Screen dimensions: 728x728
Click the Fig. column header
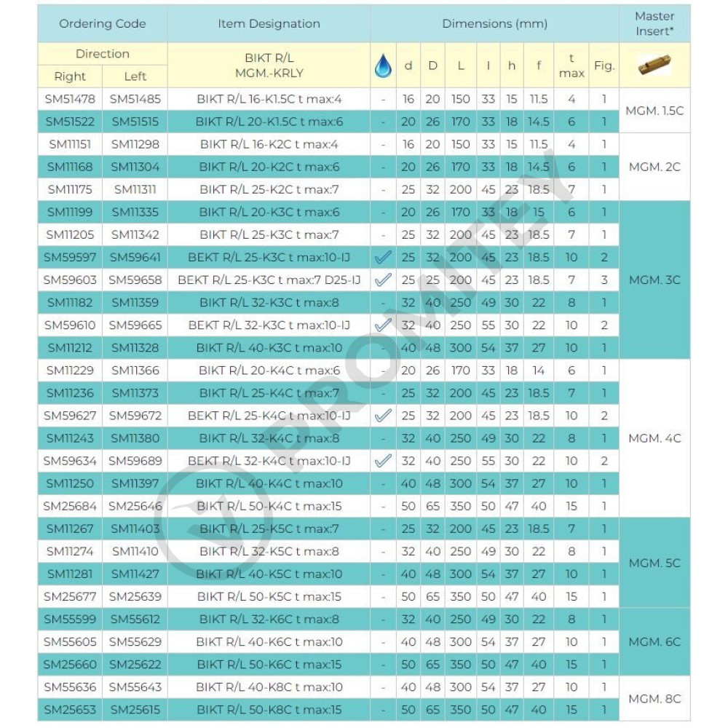(x=604, y=66)
